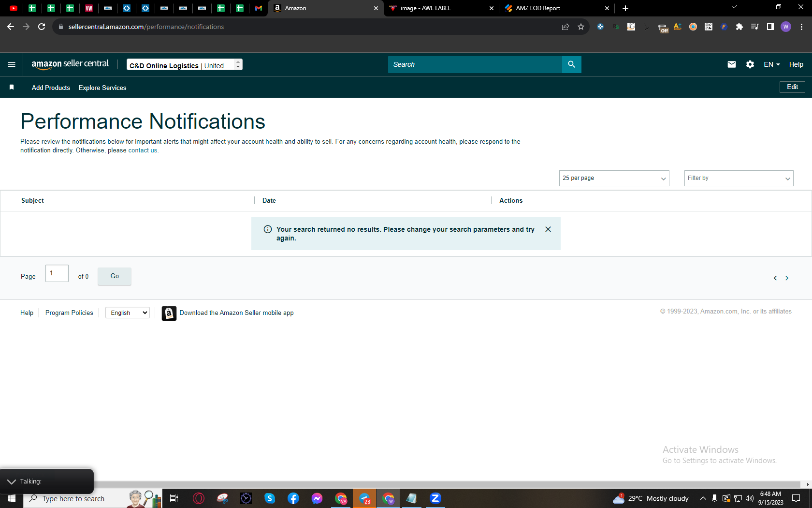Click the Help link in header

tap(796, 64)
